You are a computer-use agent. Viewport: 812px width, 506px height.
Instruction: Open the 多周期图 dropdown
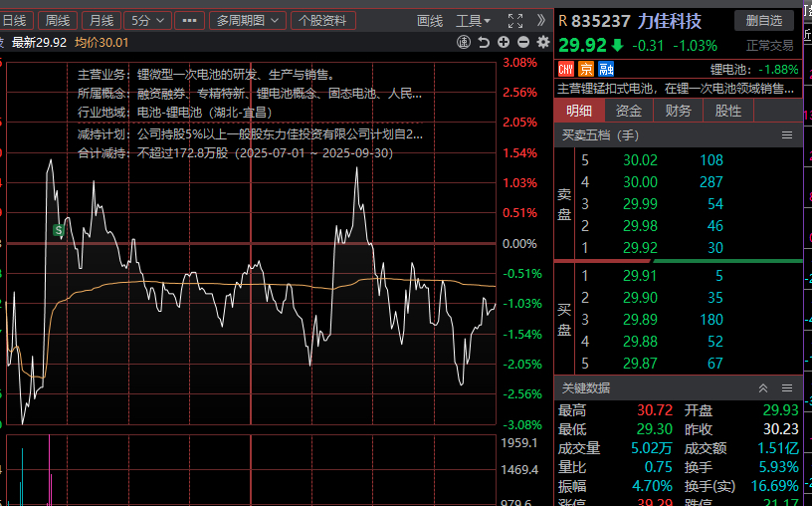(x=248, y=21)
